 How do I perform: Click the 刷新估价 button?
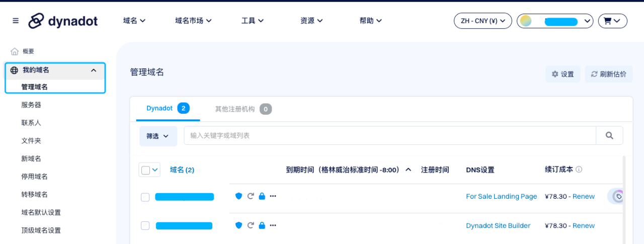tap(609, 74)
